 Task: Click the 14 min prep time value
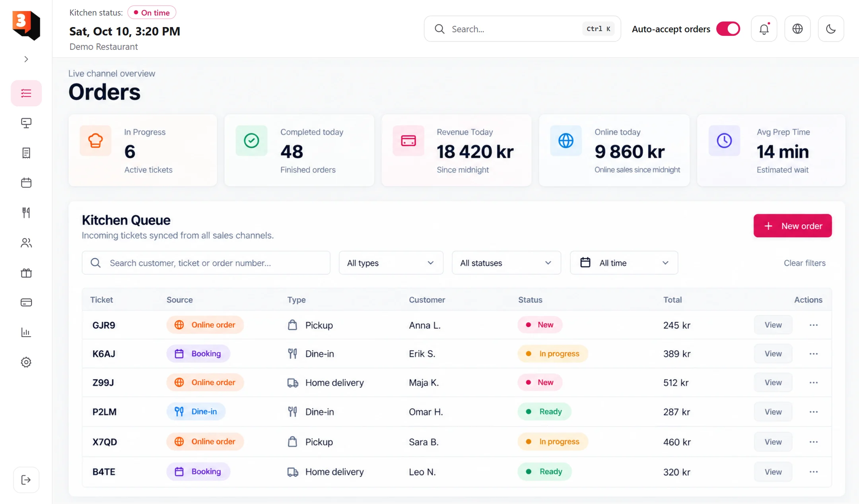coord(783,151)
